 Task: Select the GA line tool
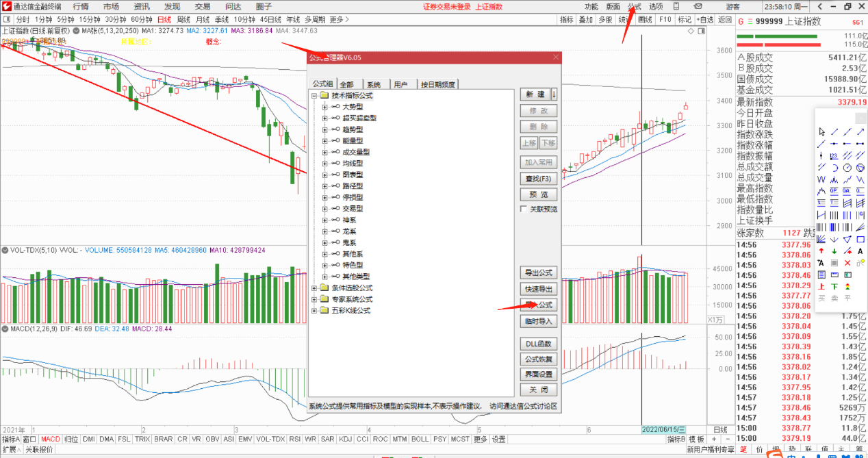[x=847, y=191]
